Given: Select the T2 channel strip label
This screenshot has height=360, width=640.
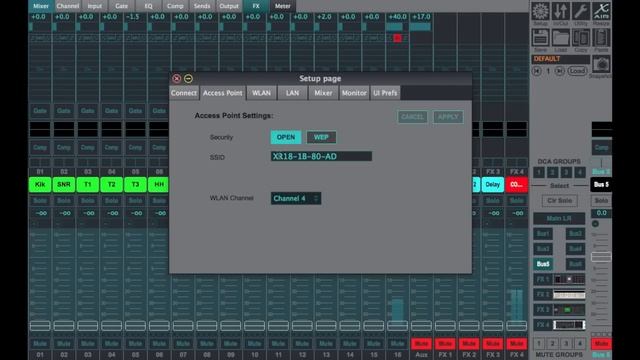Looking at the screenshot, I should point(111,184).
